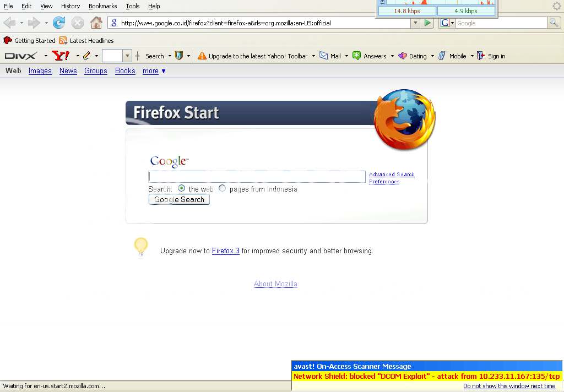Open Google Images link
Image resolution: width=564 pixels, height=392 pixels.
click(x=40, y=71)
